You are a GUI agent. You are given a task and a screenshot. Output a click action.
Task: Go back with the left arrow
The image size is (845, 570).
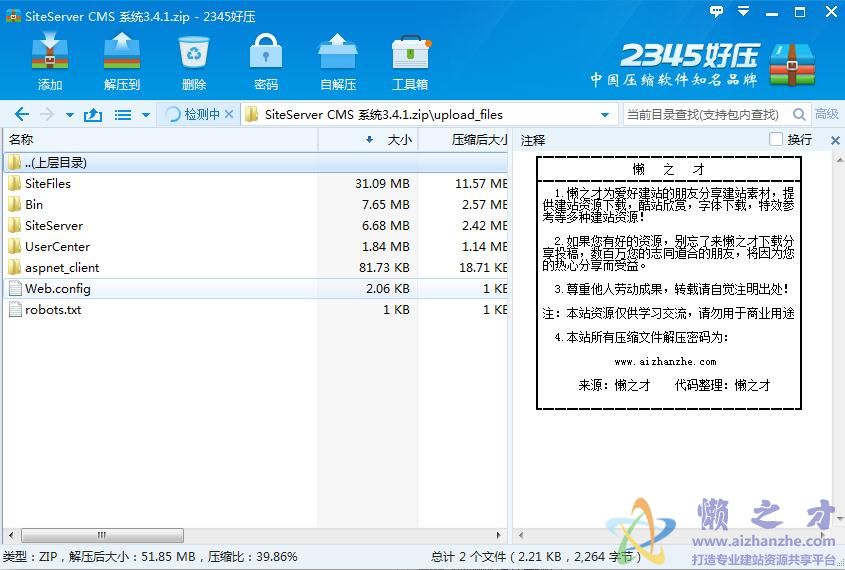click(x=22, y=114)
